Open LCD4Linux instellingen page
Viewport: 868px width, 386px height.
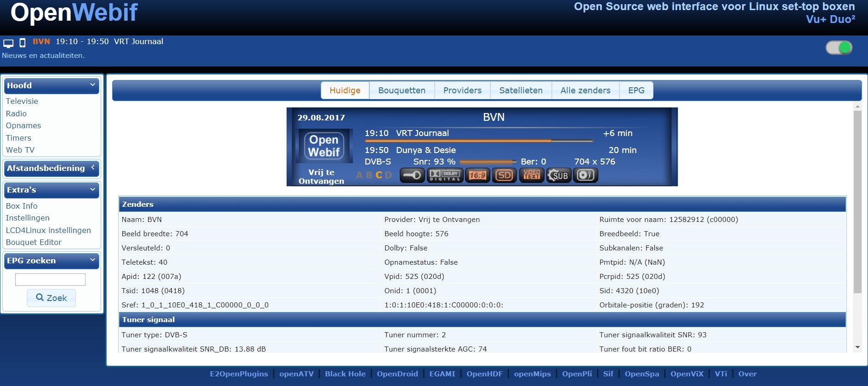(x=48, y=230)
